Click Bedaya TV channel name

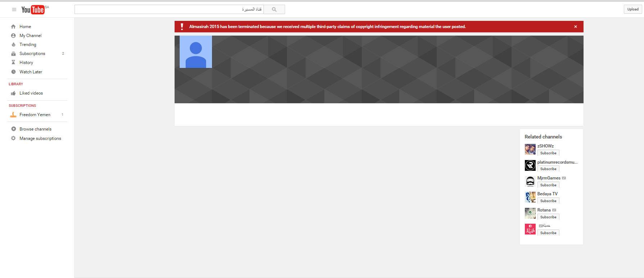coord(548,194)
